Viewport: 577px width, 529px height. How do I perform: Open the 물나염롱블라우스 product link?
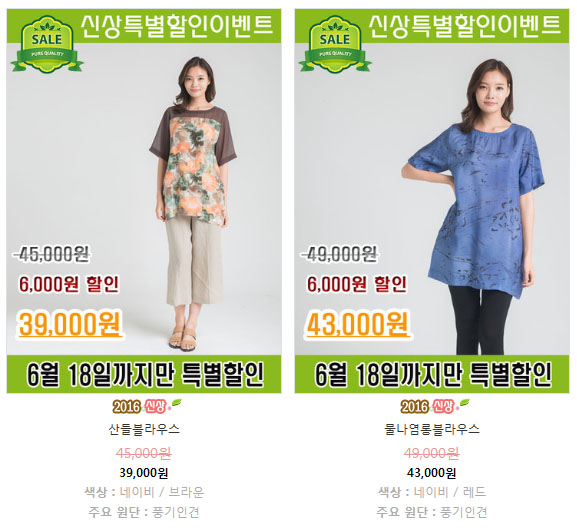432,429
